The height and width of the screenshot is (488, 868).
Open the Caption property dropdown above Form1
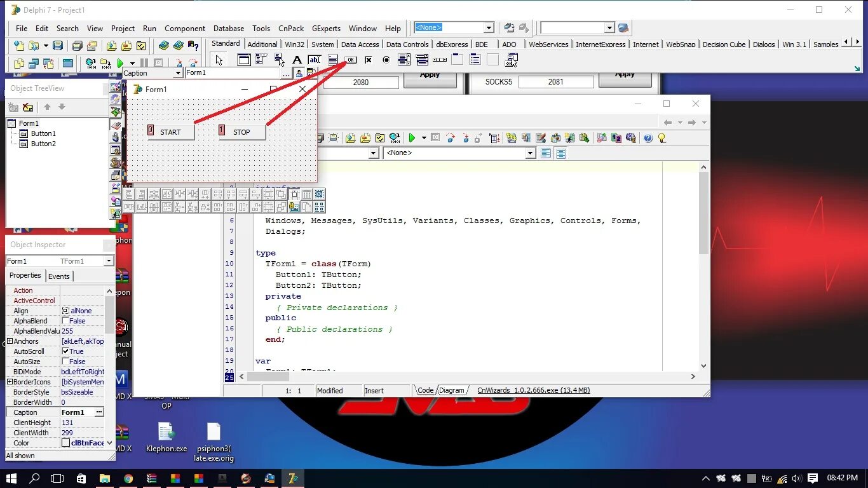click(178, 73)
